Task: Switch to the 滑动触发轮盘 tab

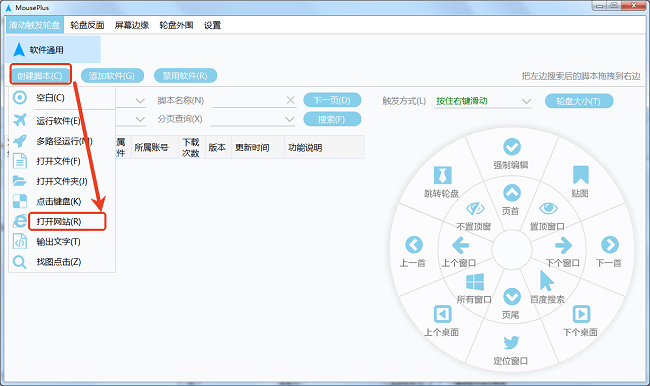Action: pyautogui.click(x=34, y=25)
